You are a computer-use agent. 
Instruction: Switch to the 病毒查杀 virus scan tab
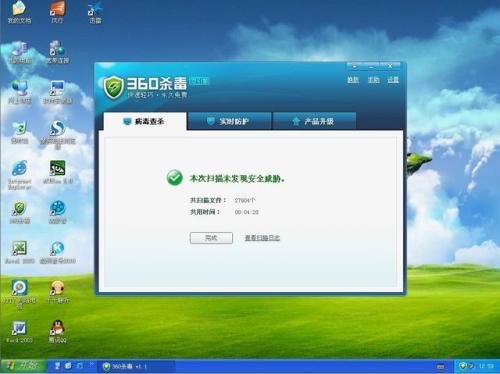coord(145,121)
